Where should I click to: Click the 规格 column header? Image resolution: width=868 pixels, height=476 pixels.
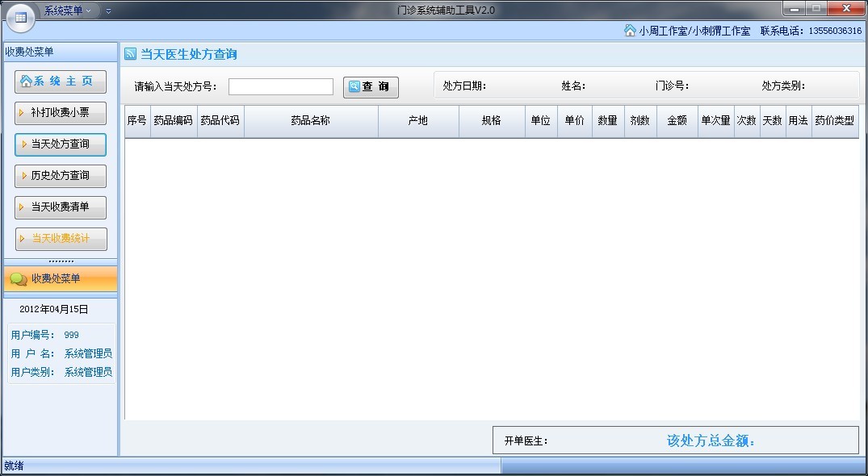(x=492, y=120)
